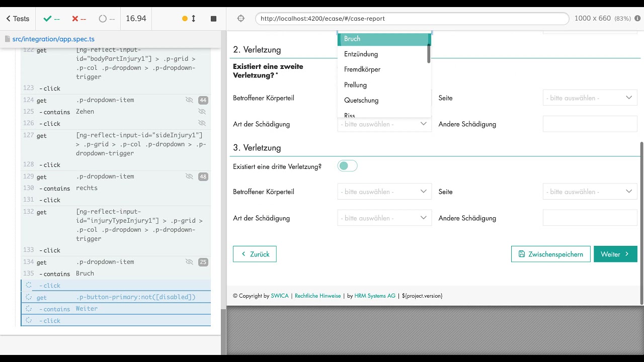Choose Bruch in the dropdown list
Viewport: 644px width, 362px height.
(x=384, y=39)
